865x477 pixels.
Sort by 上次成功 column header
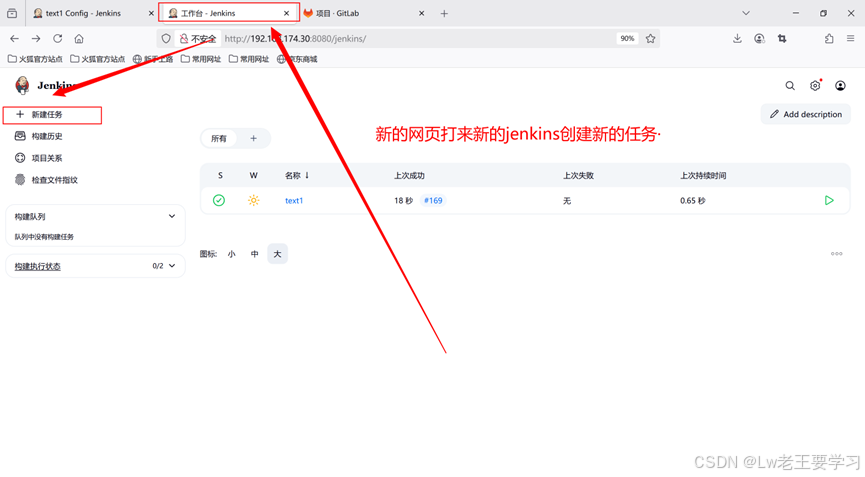(x=409, y=175)
